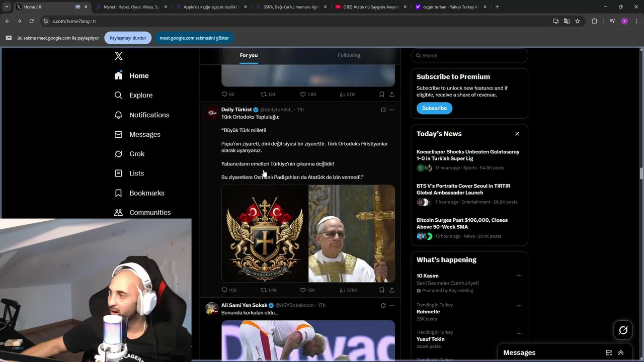644x362 pixels.
Task: Click the browser address bar
Action: (297, 21)
